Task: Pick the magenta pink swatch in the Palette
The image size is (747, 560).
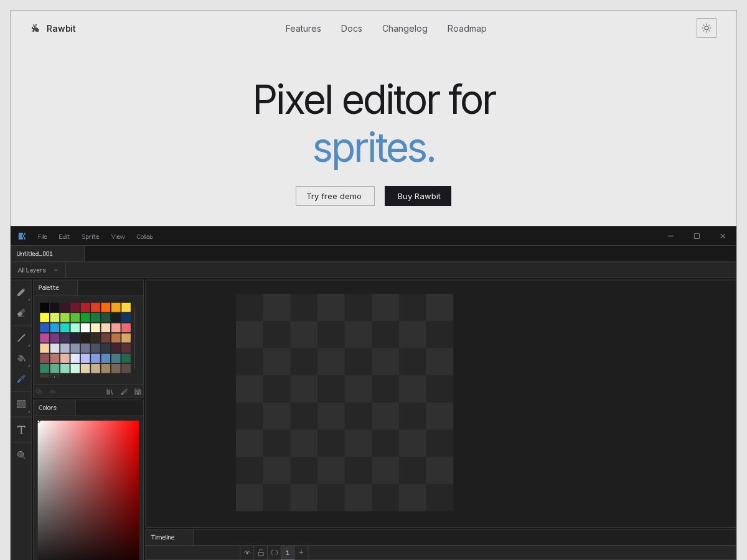Action: click(45, 338)
